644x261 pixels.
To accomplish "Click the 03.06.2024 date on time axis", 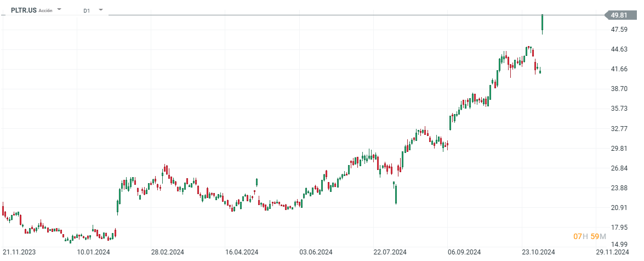I will 317,252.
